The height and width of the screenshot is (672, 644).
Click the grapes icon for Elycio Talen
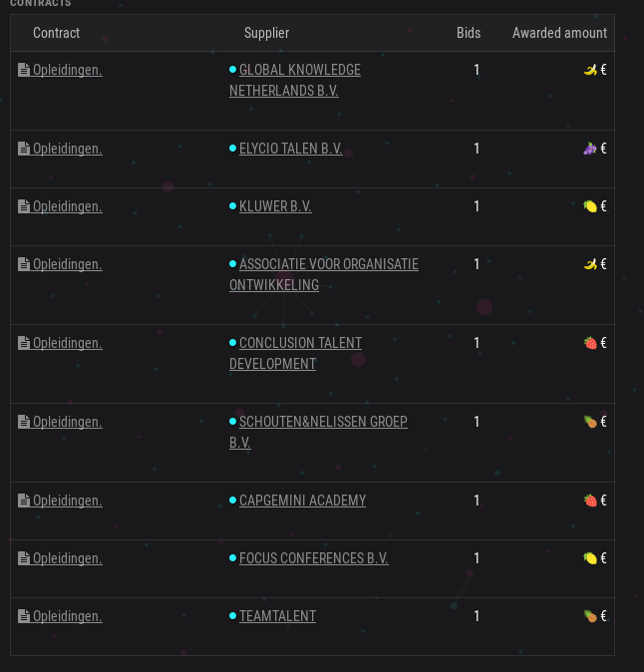pos(590,149)
